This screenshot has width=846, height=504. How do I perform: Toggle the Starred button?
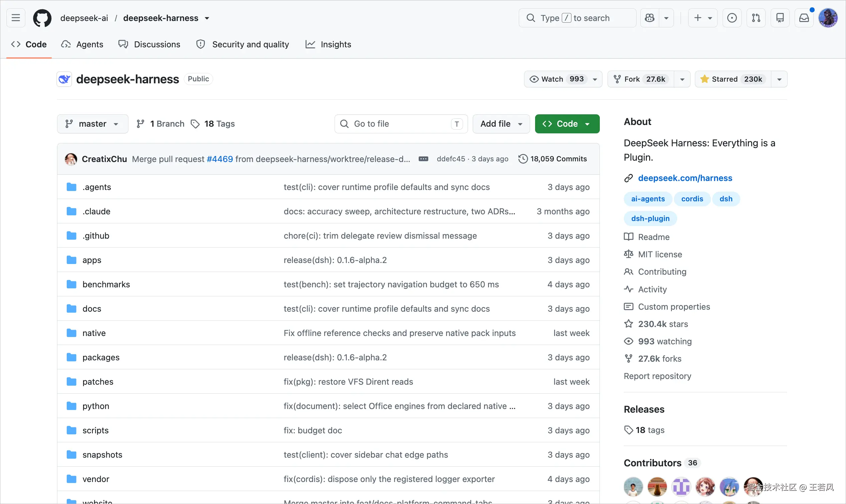(733, 79)
